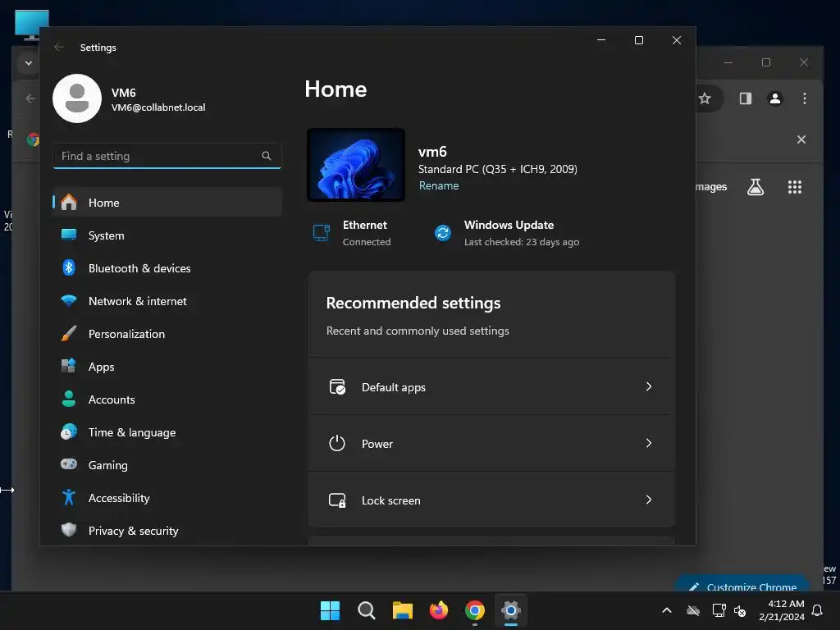840x630 pixels.
Task: Click the Windows Update sync icon
Action: click(x=443, y=233)
